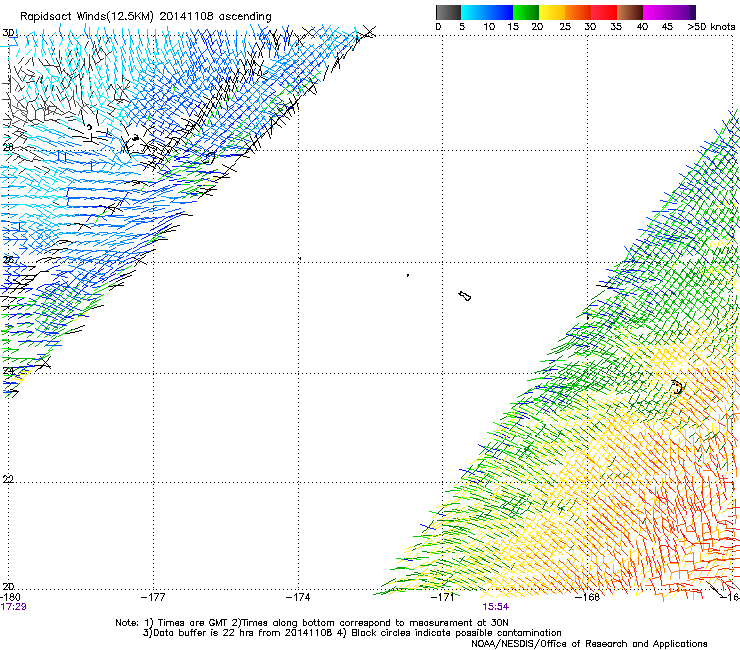
Task: Click the orange 25-30 knots color swatch
Action: click(578, 12)
